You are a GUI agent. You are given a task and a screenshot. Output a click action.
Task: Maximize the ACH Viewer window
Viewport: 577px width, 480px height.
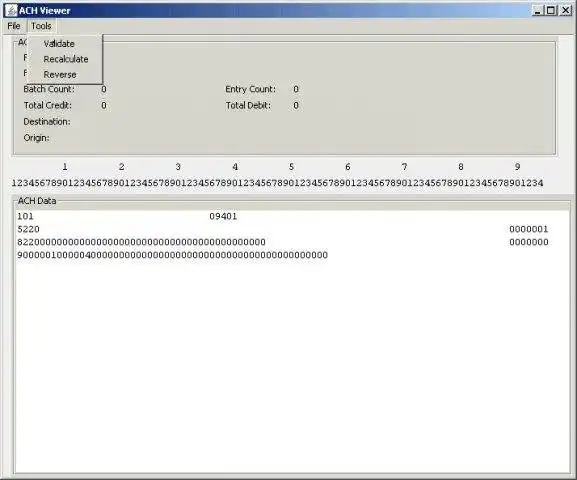pos(551,10)
